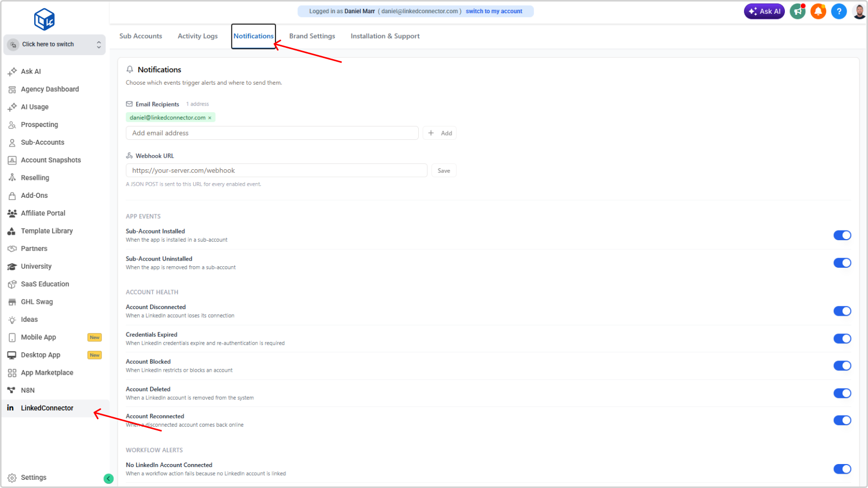Open the Prospecting sidebar item
The width and height of the screenshot is (868, 488).
coord(39,124)
